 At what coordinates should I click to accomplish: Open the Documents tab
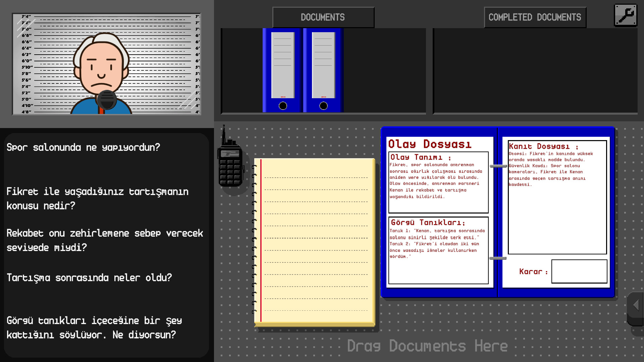click(x=323, y=17)
